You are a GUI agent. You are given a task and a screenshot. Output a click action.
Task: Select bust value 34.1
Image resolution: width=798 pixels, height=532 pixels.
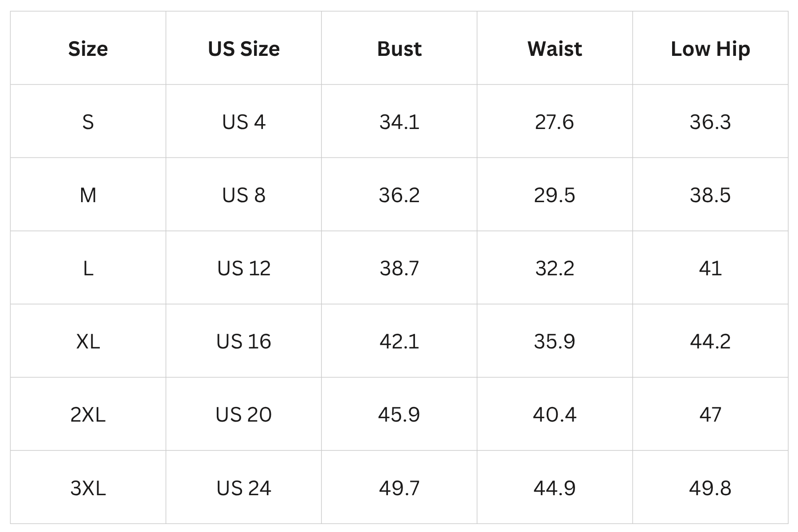click(x=399, y=122)
